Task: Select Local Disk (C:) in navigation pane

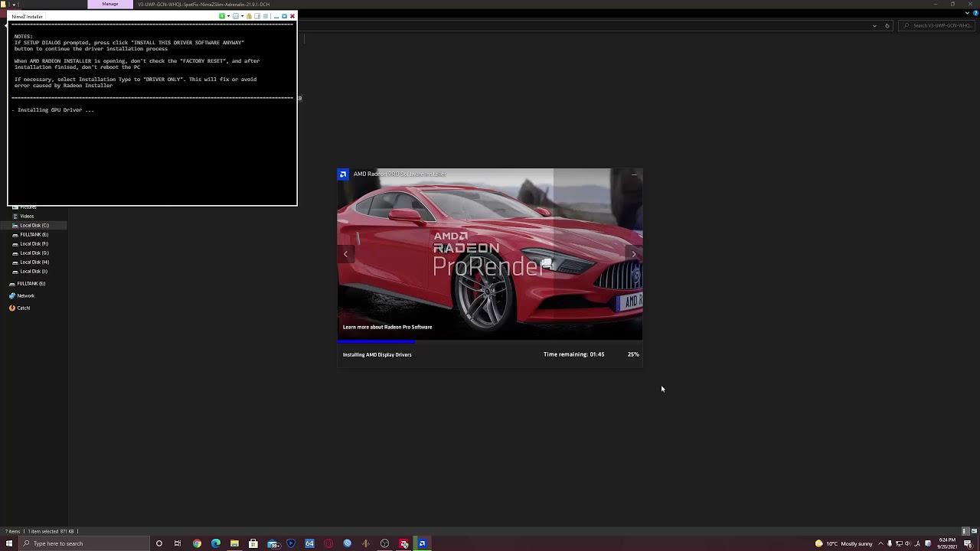Action: tap(34, 226)
